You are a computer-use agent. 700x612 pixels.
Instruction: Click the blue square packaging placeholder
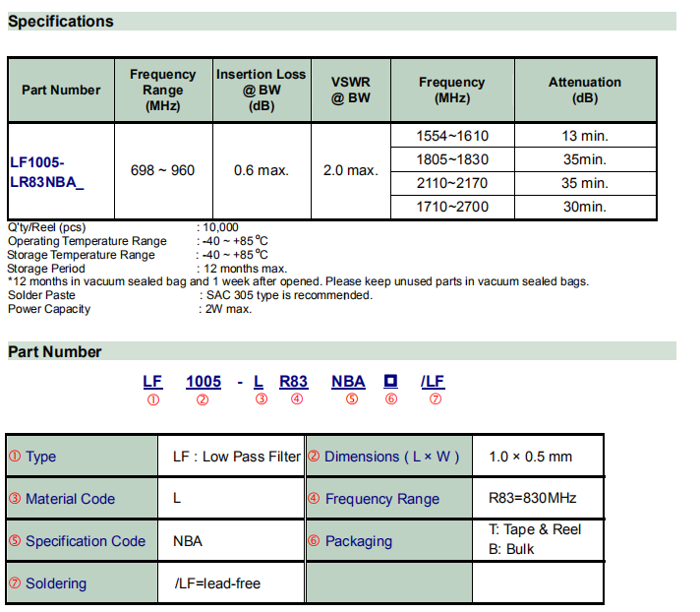pyautogui.click(x=390, y=381)
